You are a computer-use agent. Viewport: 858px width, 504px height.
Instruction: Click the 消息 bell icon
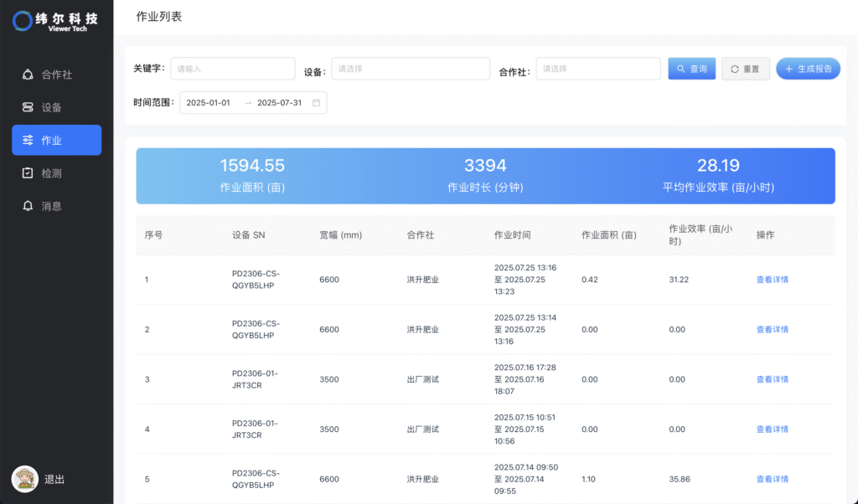coord(28,205)
